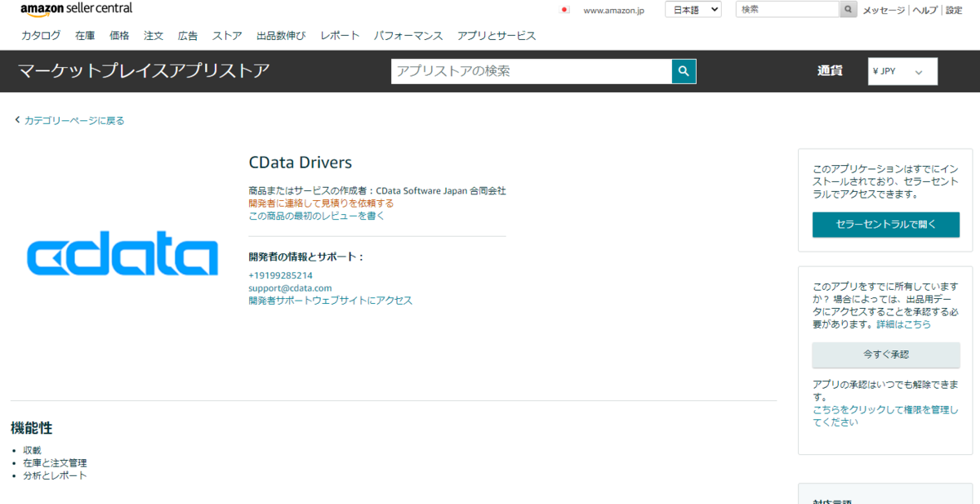Viewport: 980px width, 504px height.
Task: Click the www.amazon.jp marketplace text
Action: click(613, 11)
